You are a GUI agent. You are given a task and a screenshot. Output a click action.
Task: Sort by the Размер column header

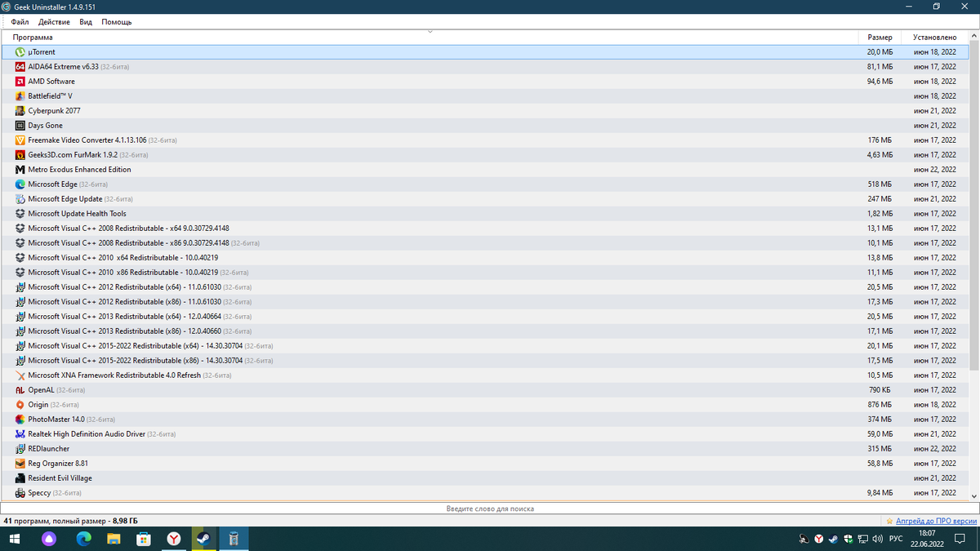click(880, 38)
